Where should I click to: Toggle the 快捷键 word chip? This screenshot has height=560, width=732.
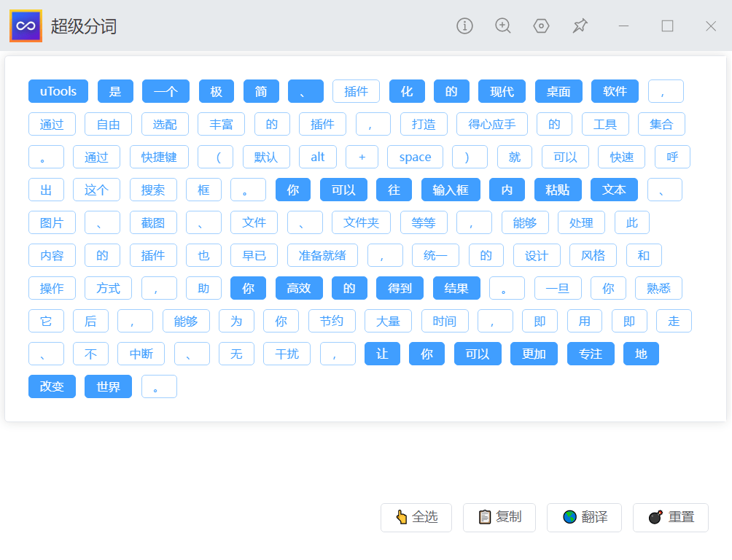pos(159,157)
